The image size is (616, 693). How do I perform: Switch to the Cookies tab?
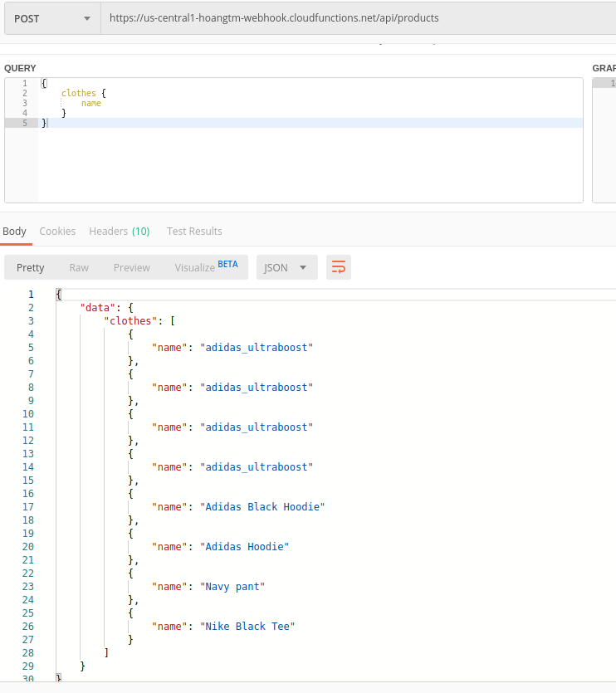[57, 232]
